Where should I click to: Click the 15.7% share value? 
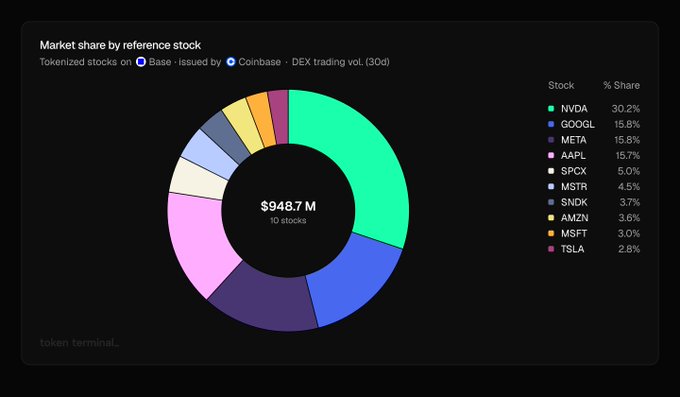628,155
